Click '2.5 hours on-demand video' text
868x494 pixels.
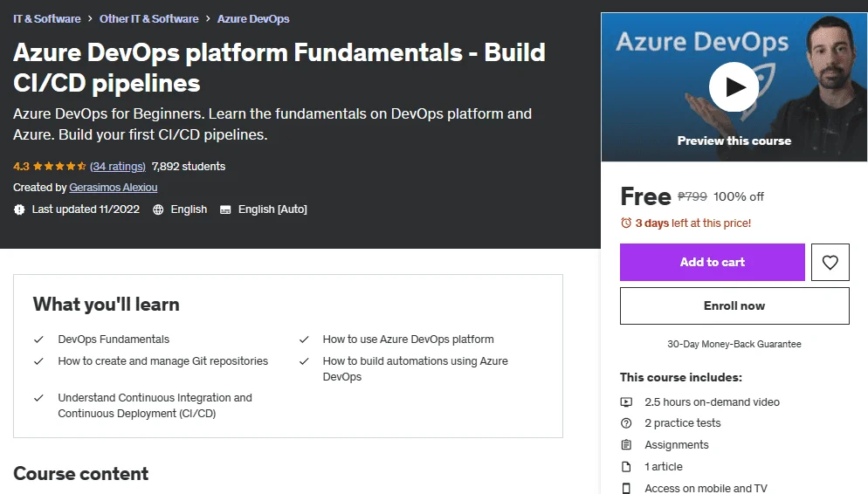(x=712, y=402)
